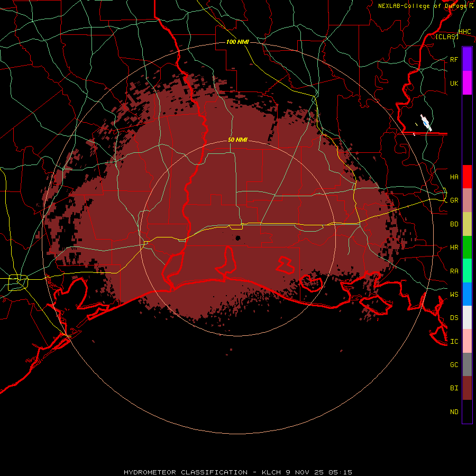The image size is (476, 476).
Task: Click the RF purple legend swatch
Action: (x=467, y=59)
